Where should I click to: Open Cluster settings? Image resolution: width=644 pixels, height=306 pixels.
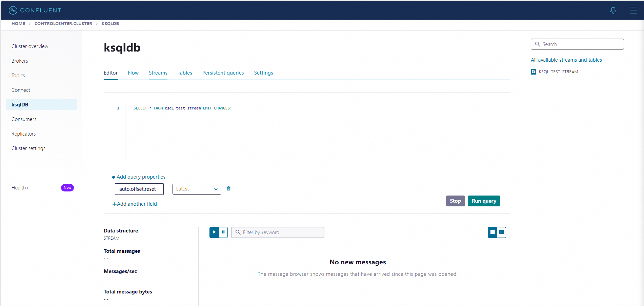[x=28, y=148]
